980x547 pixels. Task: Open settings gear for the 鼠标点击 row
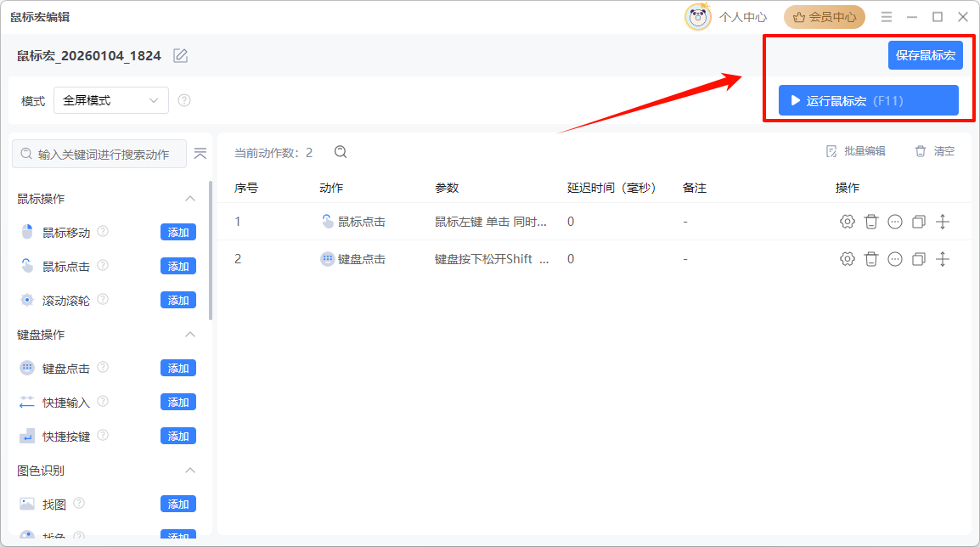[847, 222]
